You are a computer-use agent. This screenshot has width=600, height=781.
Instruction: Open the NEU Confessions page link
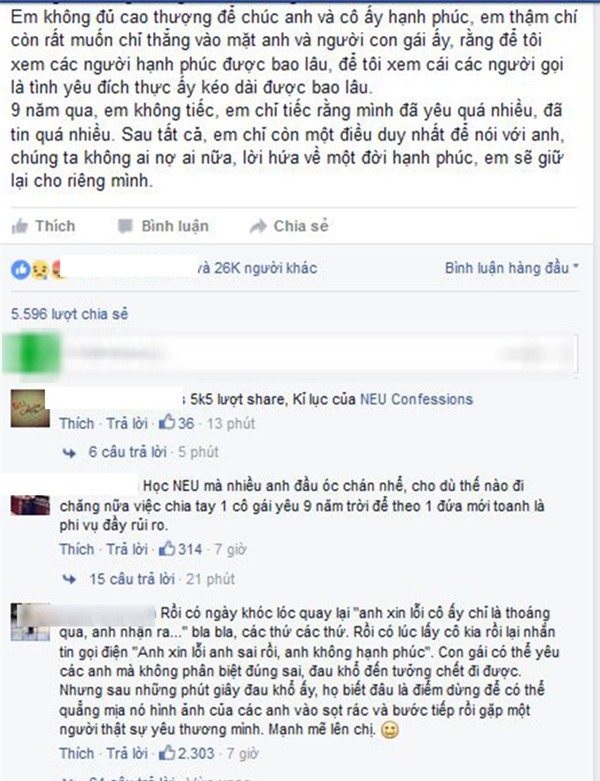point(416,399)
